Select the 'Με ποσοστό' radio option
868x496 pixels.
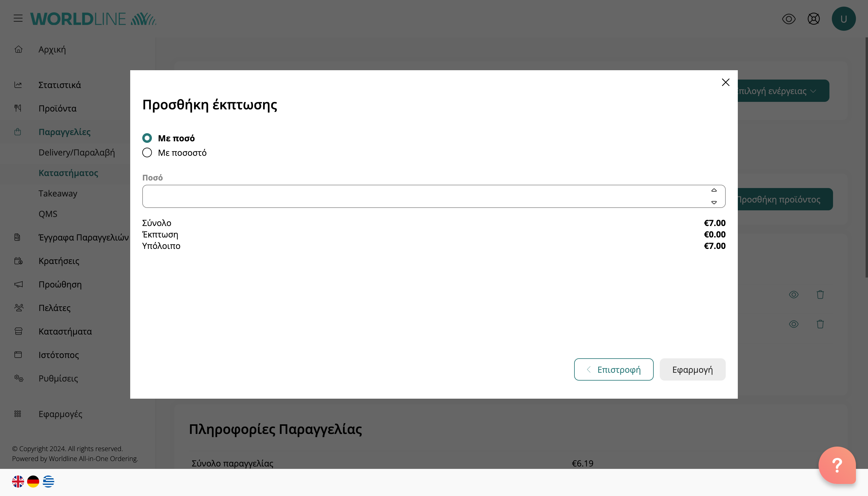pos(147,152)
